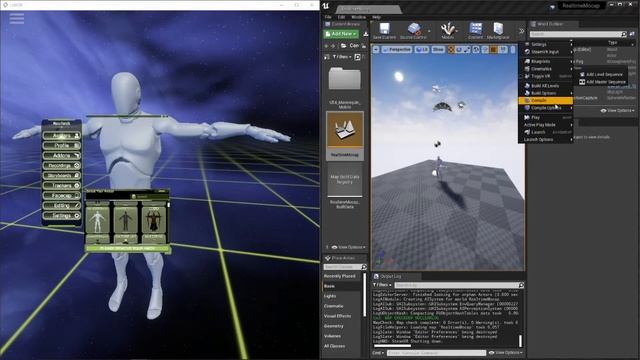Viewport: 640px width, 360px height.
Task: Open the Build Options submenu
Action: point(545,93)
